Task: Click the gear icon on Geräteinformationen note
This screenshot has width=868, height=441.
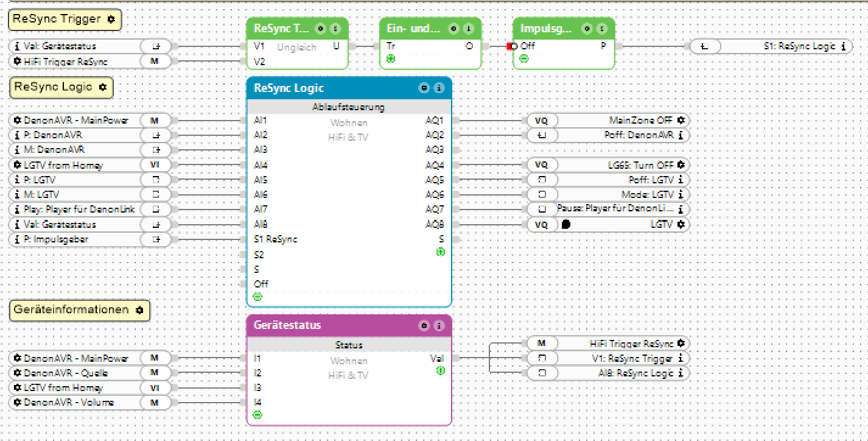Action: pyautogui.click(x=139, y=310)
